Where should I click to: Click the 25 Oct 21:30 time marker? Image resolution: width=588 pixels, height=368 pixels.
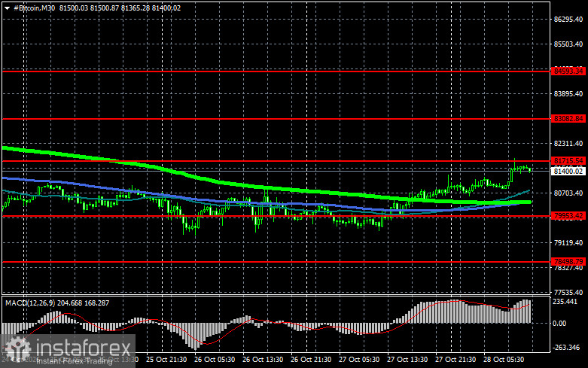coord(166,360)
